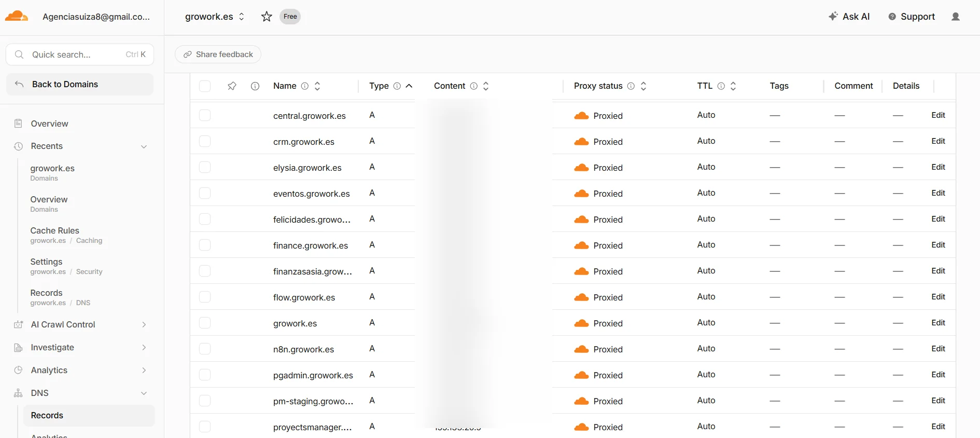Star the growork.es domain
The image size is (980, 438).
coord(267,17)
